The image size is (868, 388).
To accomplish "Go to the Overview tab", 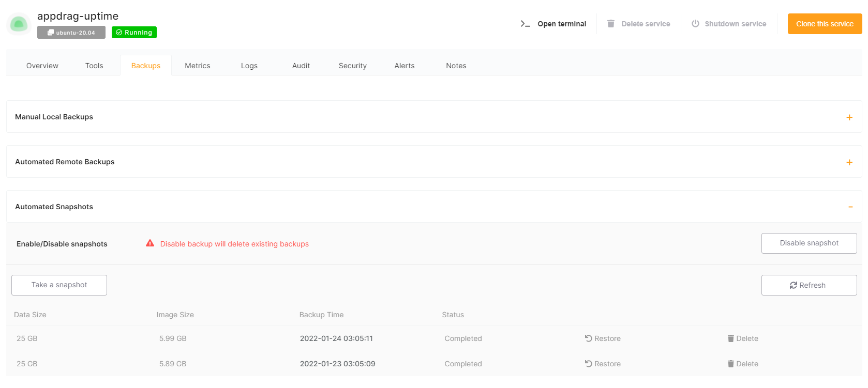I will coord(42,66).
